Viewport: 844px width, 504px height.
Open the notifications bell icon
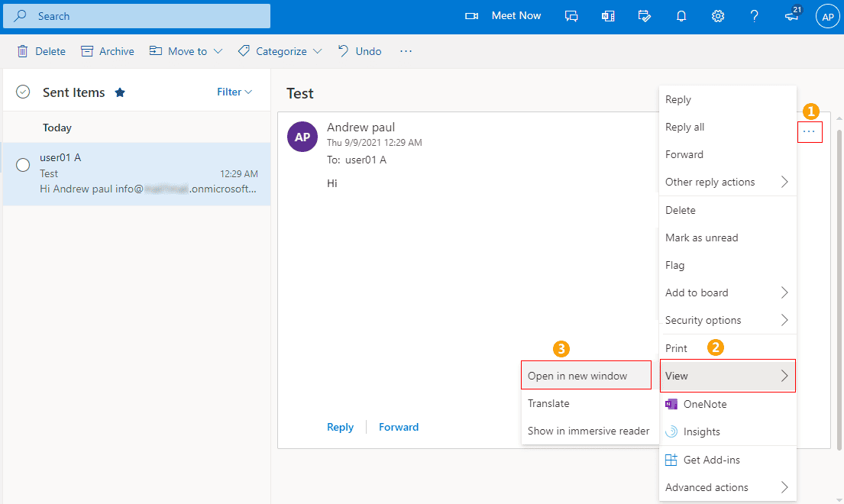[x=682, y=16]
